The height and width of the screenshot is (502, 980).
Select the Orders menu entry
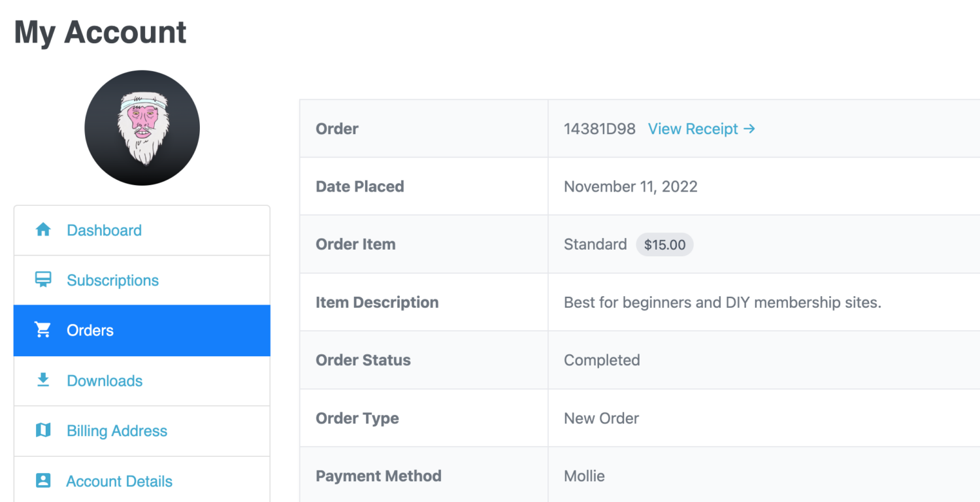pyautogui.click(x=142, y=331)
